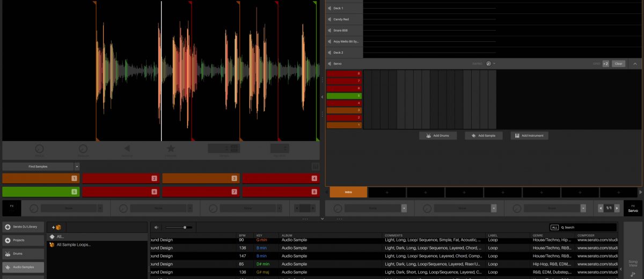Click first sample deck FX knob

tap(34, 208)
